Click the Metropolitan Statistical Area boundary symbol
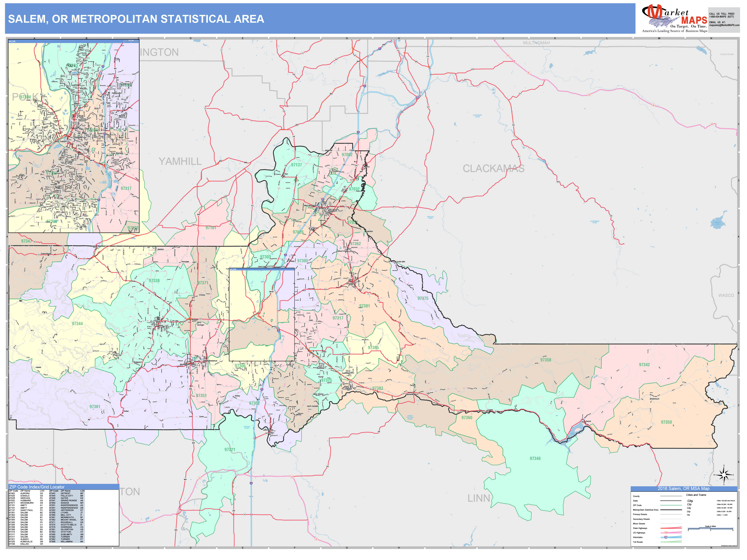Screen dimensions: 747x560 coord(671,510)
